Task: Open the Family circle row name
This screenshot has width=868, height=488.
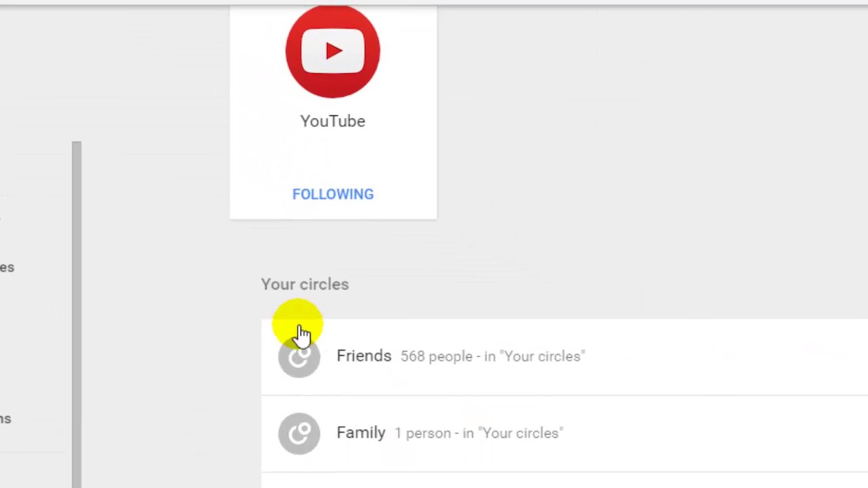Action: pos(361,432)
